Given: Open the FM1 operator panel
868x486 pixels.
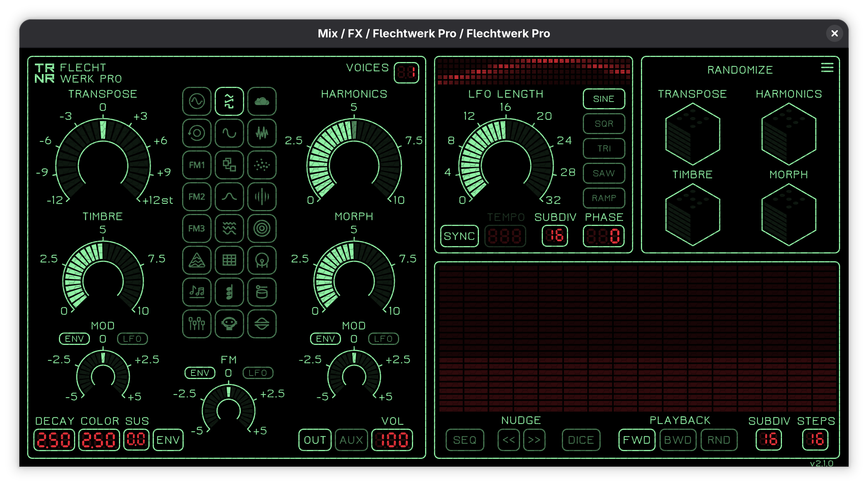Looking at the screenshot, I should 196,165.
